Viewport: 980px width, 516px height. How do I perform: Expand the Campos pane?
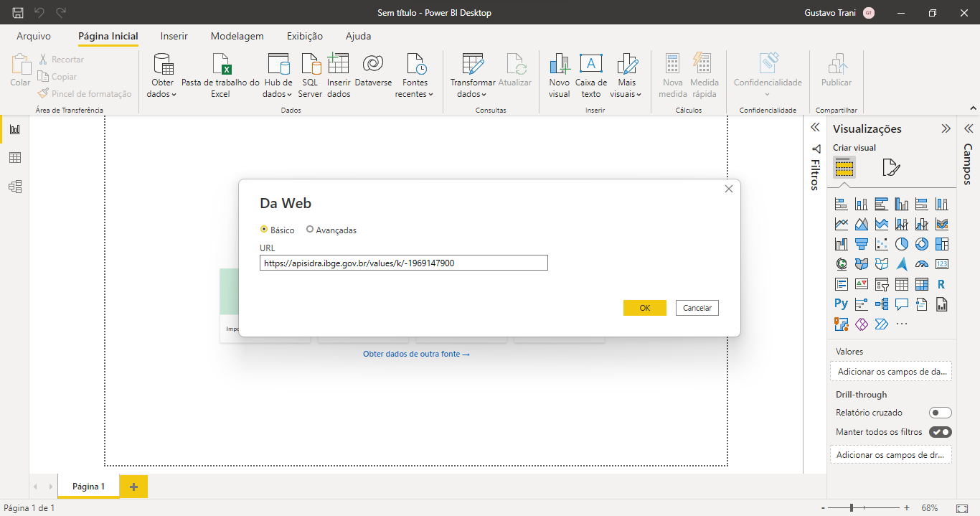click(x=968, y=129)
